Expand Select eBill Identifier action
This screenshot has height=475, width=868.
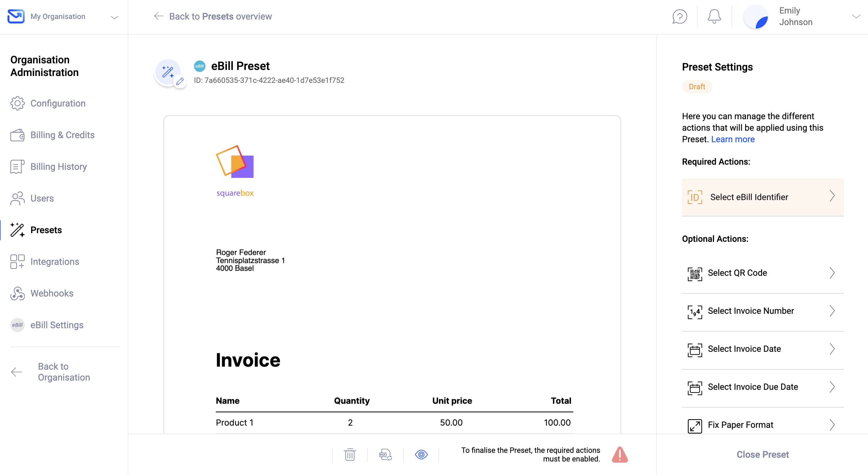tap(763, 197)
